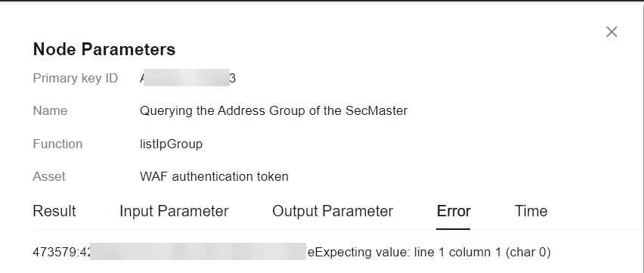Select the blurred Primary key ID value
This screenshot has width=644, height=273.
[x=187, y=78]
